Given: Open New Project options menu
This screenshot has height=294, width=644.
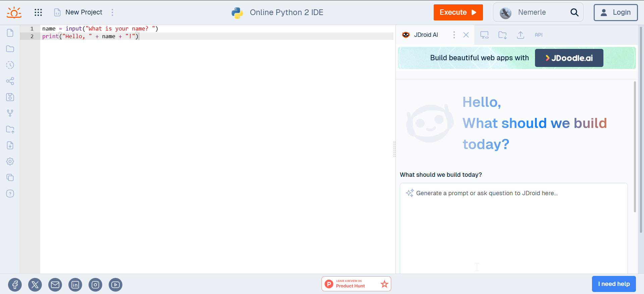Looking at the screenshot, I should [x=112, y=12].
